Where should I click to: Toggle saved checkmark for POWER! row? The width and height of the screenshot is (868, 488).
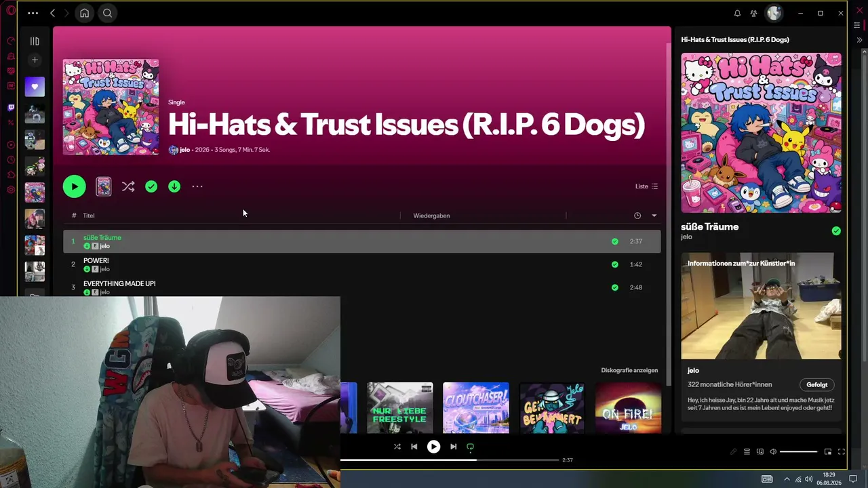615,264
